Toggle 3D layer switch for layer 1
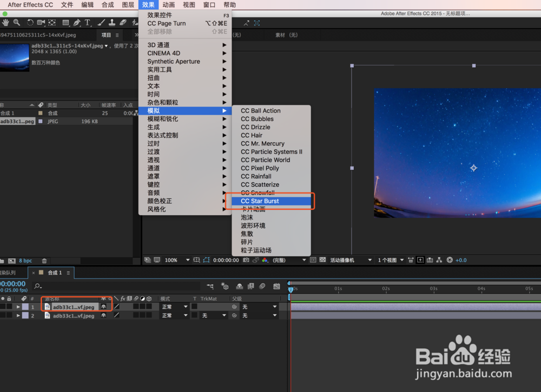This screenshot has width=541, height=392. point(149,307)
